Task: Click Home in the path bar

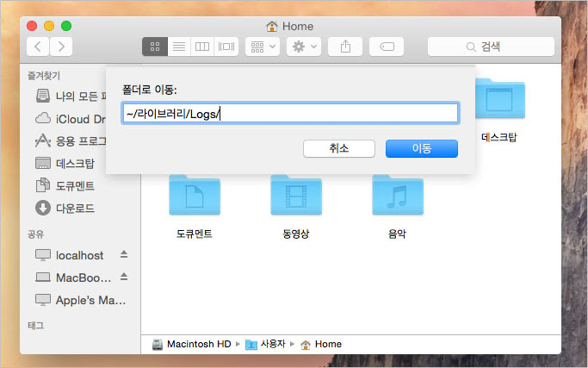Action: (x=321, y=344)
